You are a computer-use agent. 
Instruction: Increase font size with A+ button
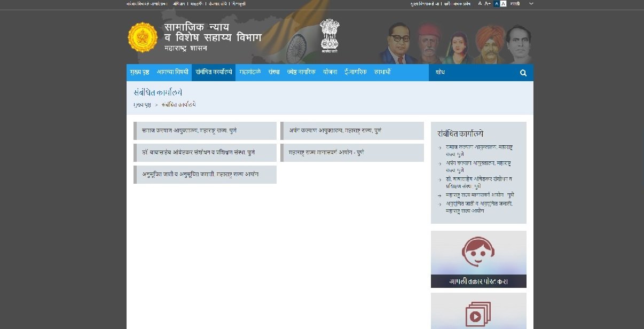coord(488,3)
